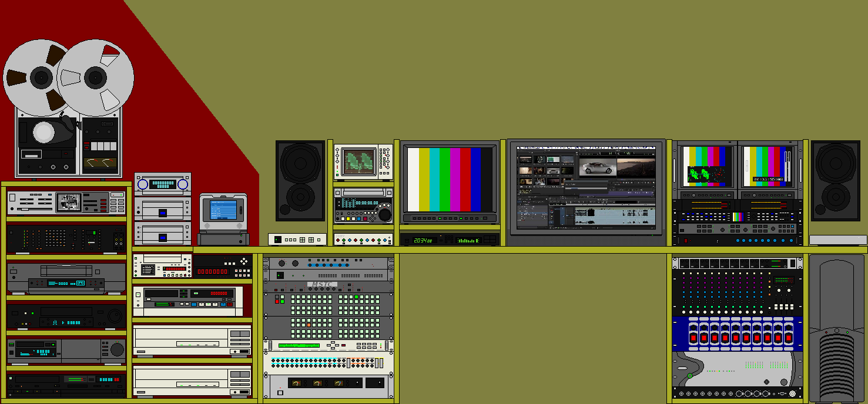Click the waveform monitor's green display
Image resolution: width=868 pixels, height=404 pixels.
(x=359, y=161)
